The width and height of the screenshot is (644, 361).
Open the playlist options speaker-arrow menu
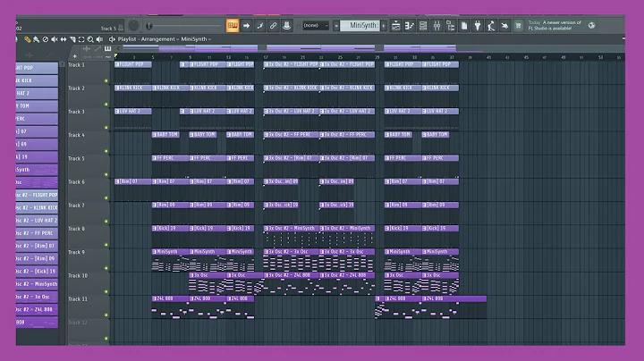coord(111,39)
